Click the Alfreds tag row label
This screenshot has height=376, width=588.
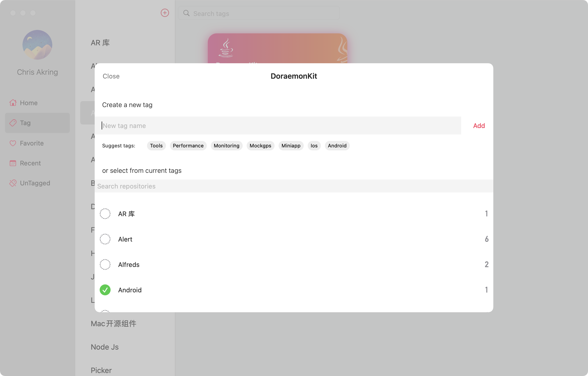(x=129, y=264)
